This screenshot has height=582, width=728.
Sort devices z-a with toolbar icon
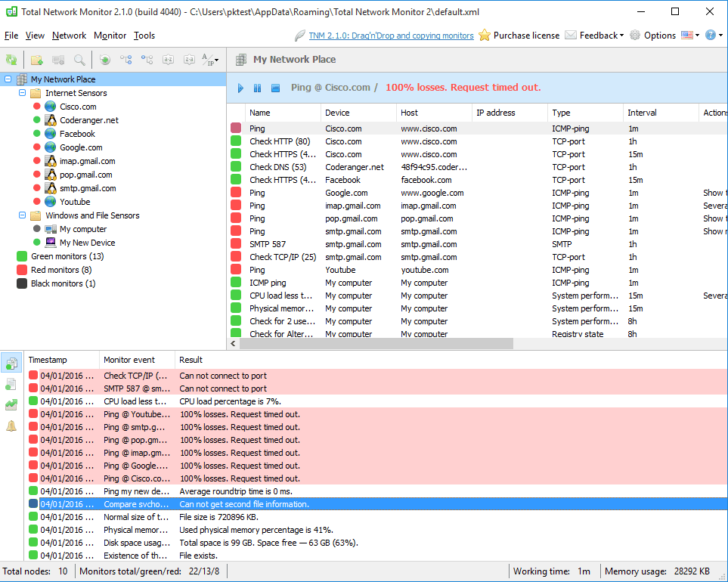[x=189, y=60]
